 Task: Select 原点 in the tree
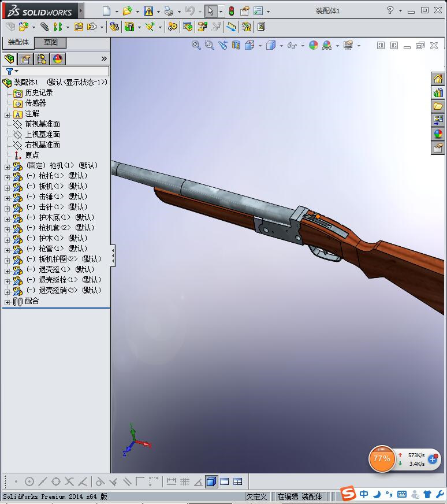point(32,155)
